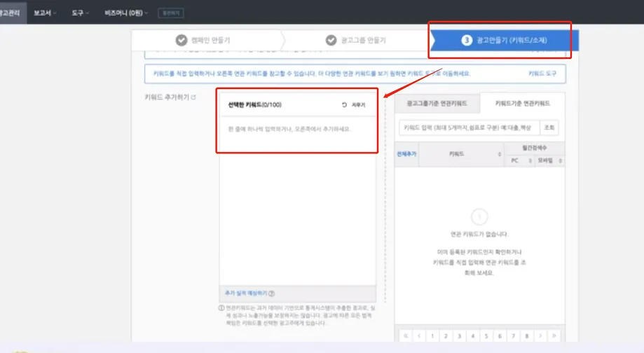The width and height of the screenshot is (644, 353).
Task: Click question mark icon after 추가 실적 예상하기
Action: click(271, 293)
